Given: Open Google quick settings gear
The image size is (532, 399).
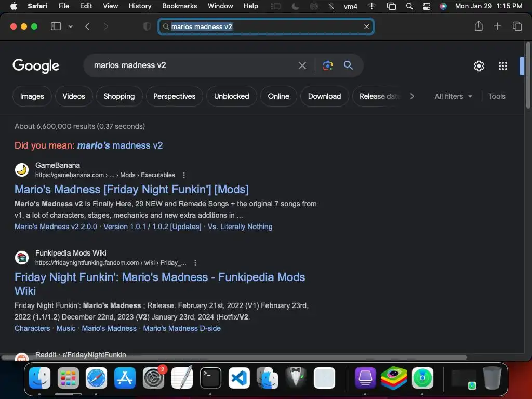Looking at the screenshot, I should click(478, 66).
